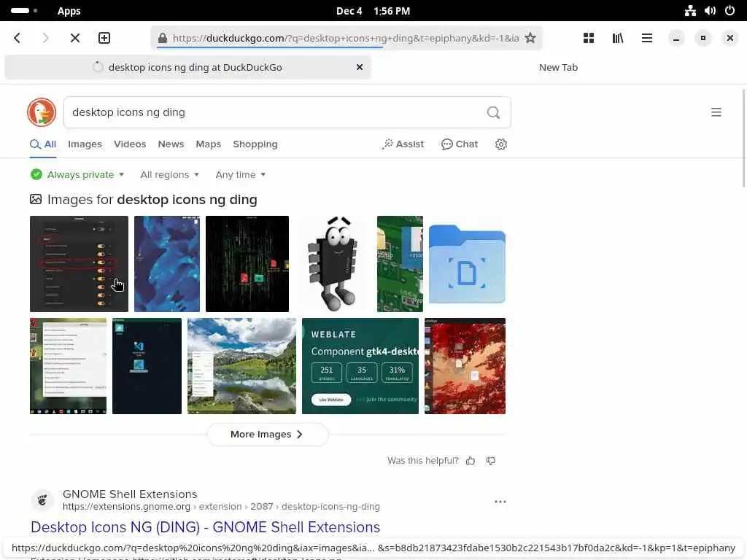Close the DuckDuckGo search tab
The height and width of the screenshot is (560, 747).
click(x=360, y=67)
